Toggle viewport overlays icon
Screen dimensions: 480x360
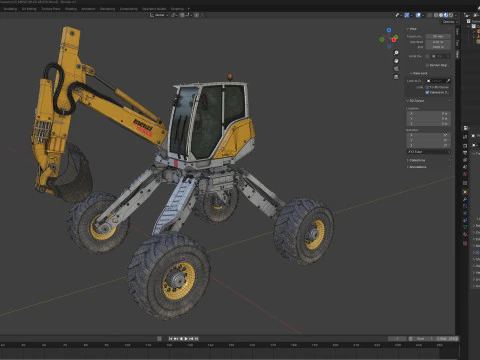[x=418, y=15]
